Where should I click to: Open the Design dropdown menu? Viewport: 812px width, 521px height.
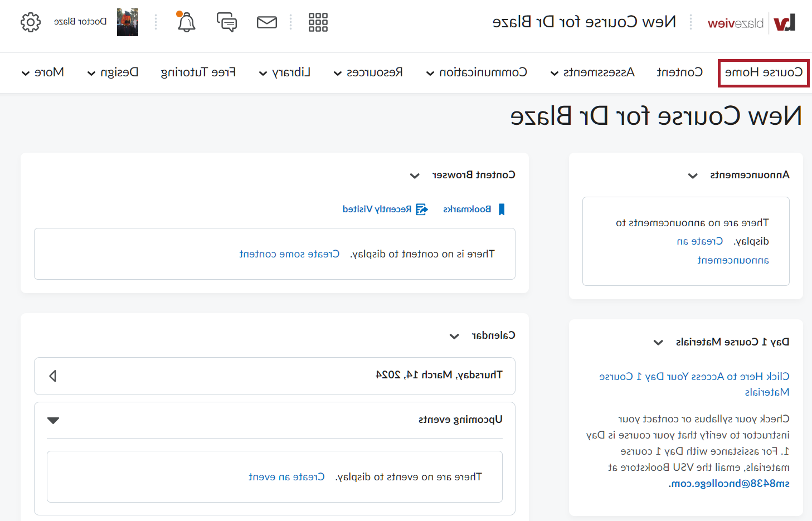(113, 72)
